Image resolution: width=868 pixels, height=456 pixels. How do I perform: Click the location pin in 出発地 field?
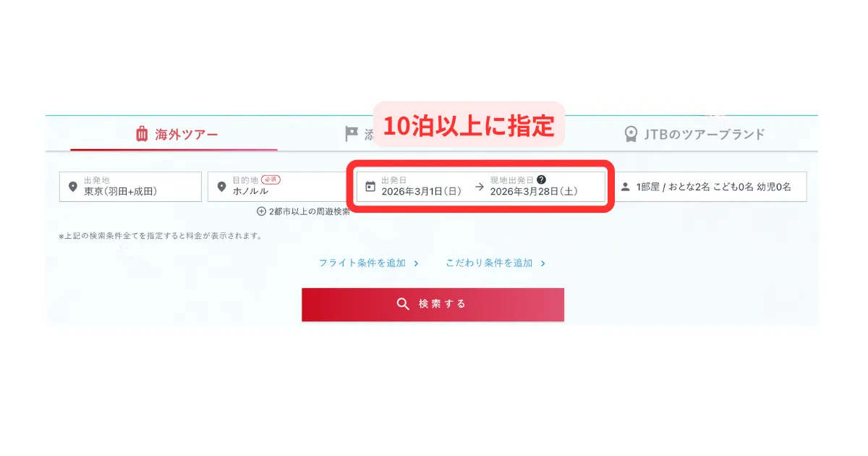(72, 187)
